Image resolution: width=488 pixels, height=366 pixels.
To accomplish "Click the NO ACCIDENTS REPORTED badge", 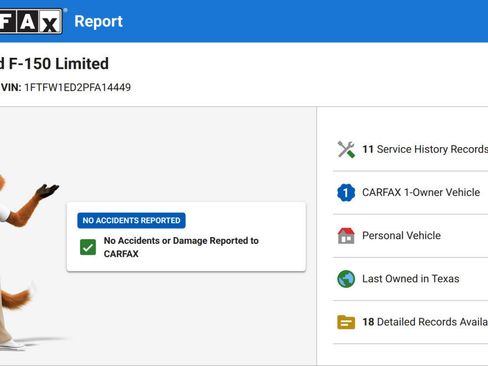I will pyautogui.click(x=131, y=220).
